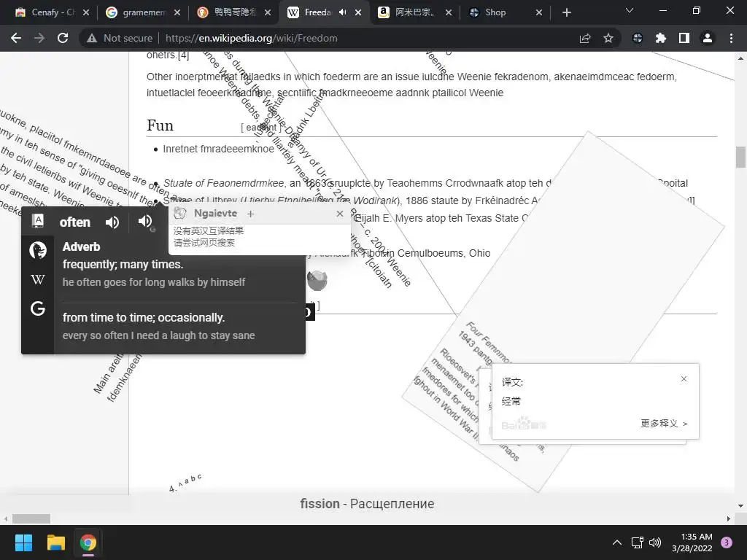Show hidden system tray icons

(617, 542)
